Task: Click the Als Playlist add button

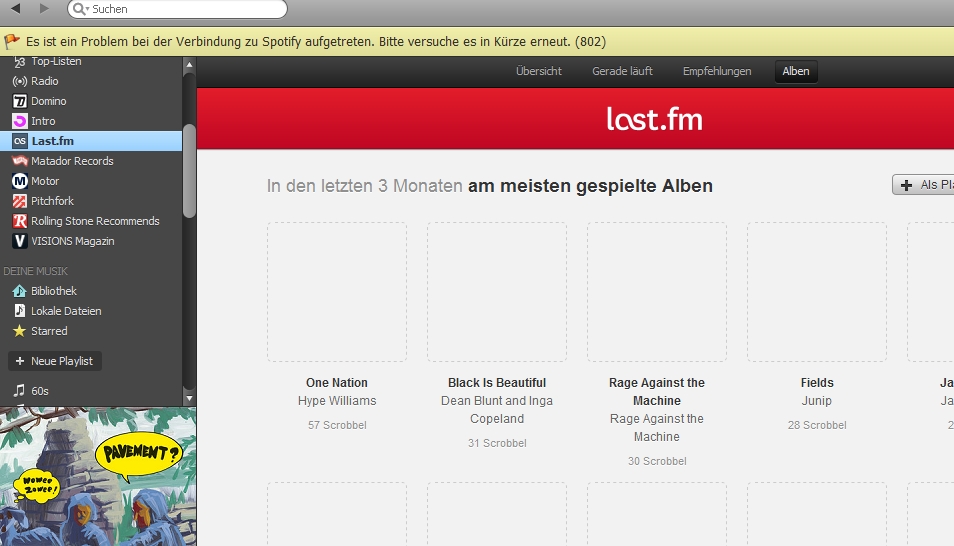Action: tap(923, 185)
